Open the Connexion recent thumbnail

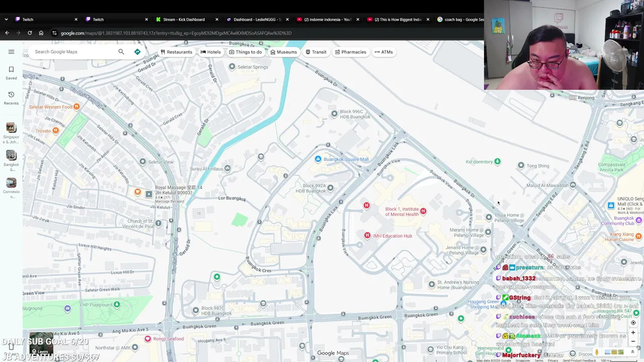coord(11,183)
